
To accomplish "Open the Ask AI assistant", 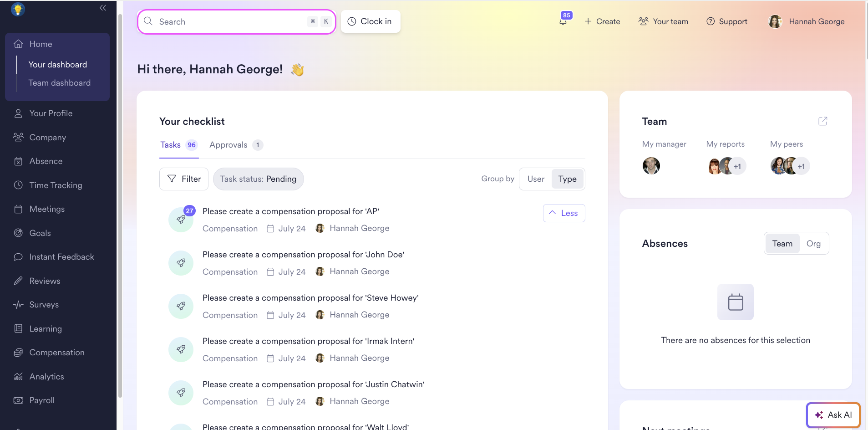I will pyautogui.click(x=833, y=415).
